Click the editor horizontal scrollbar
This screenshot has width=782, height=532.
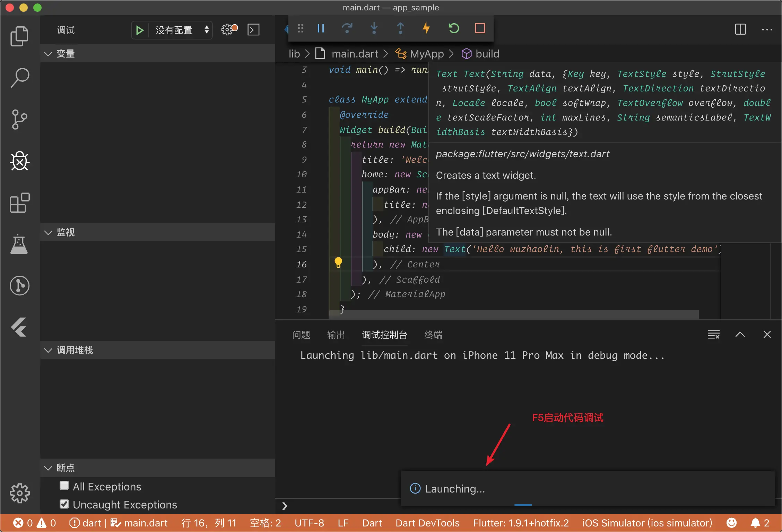pyautogui.click(x=513, y=314)
